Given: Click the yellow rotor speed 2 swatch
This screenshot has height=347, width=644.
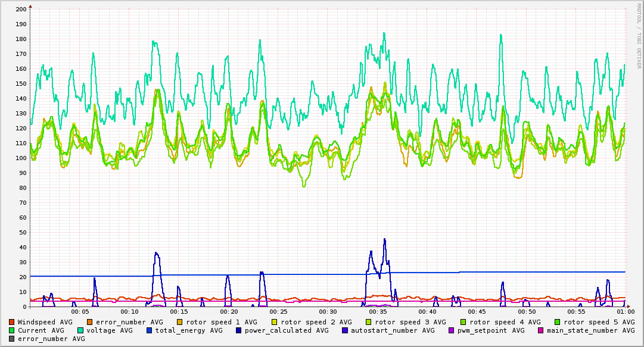Looking at the screenshot, I should point(275,323).
